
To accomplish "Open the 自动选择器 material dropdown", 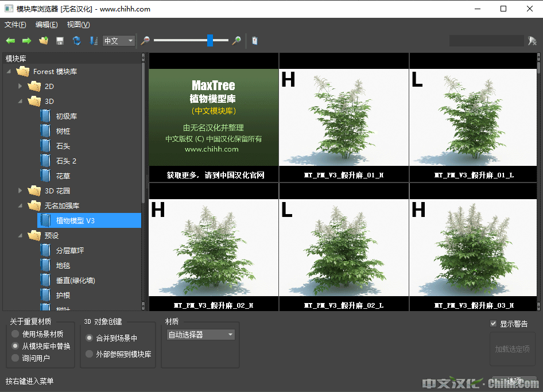I will click(x=200, y=335).
